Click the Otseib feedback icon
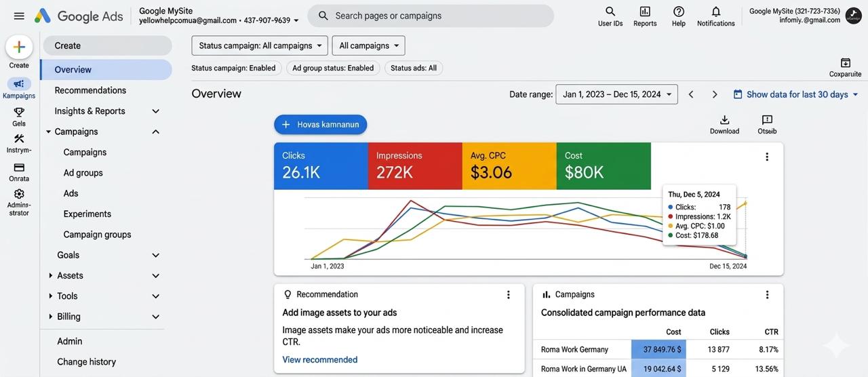 (x=767, y=119)
